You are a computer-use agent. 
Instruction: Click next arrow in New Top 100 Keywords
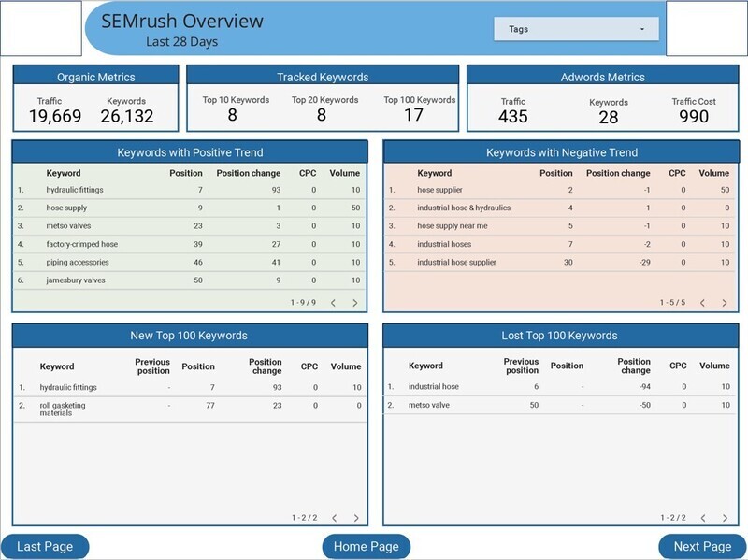pyautogui.click(x=355, y=518)
